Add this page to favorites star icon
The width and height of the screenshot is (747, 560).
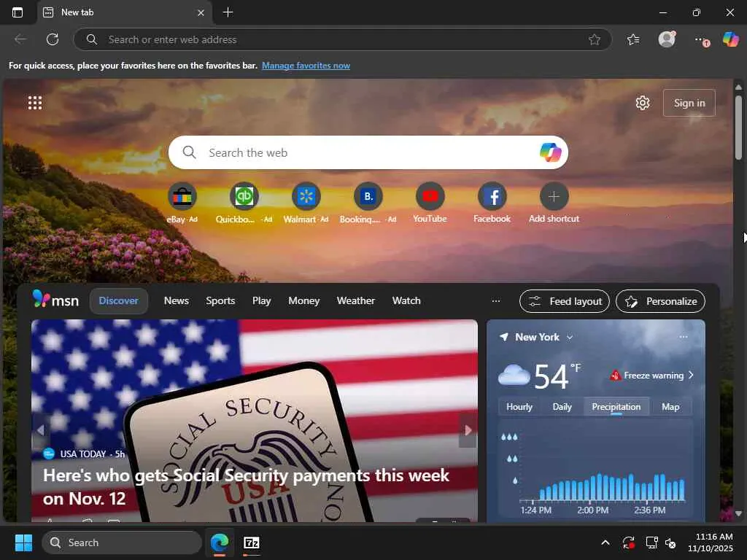594,39
